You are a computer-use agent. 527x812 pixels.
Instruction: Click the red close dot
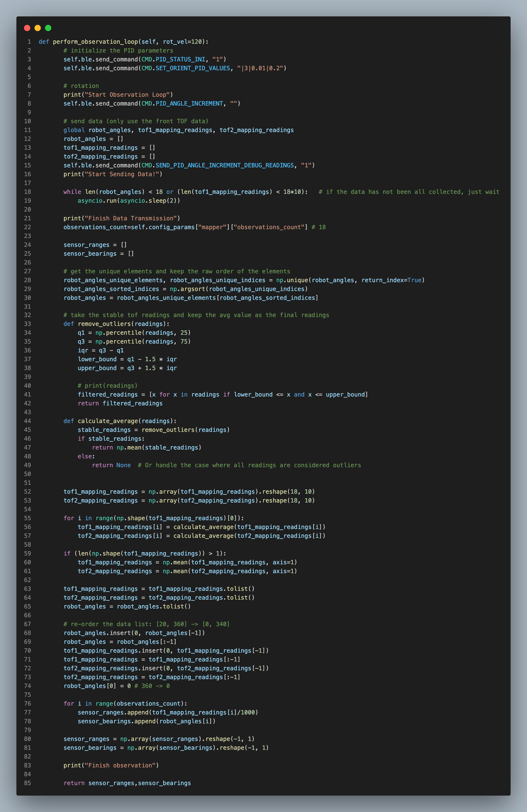point(27,28)
